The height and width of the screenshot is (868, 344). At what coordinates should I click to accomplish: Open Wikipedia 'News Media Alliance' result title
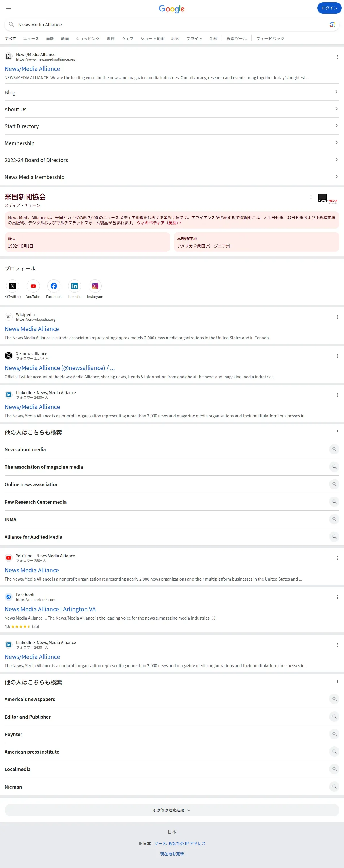(32, 329)
